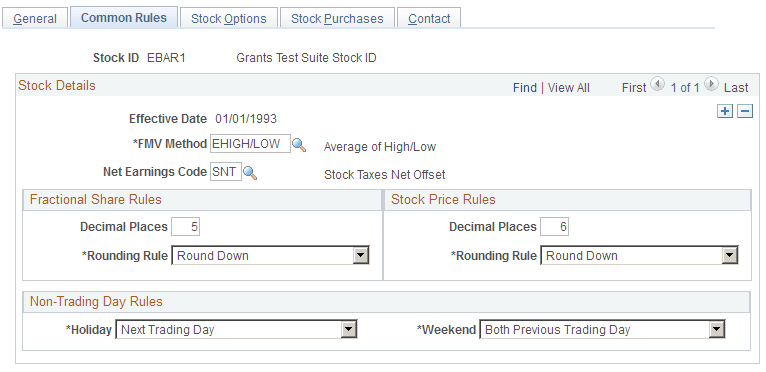
Task: Delete the current Stock Details row
Action: [x=745, y=111]
